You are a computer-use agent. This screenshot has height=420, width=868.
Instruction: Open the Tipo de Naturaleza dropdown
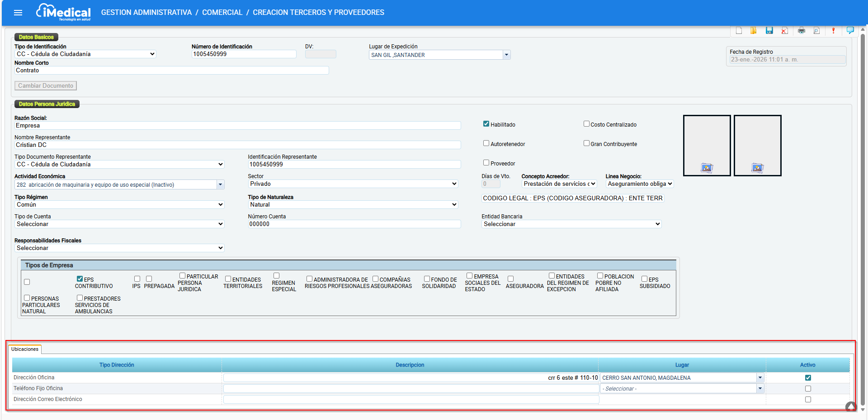(353, 205)
